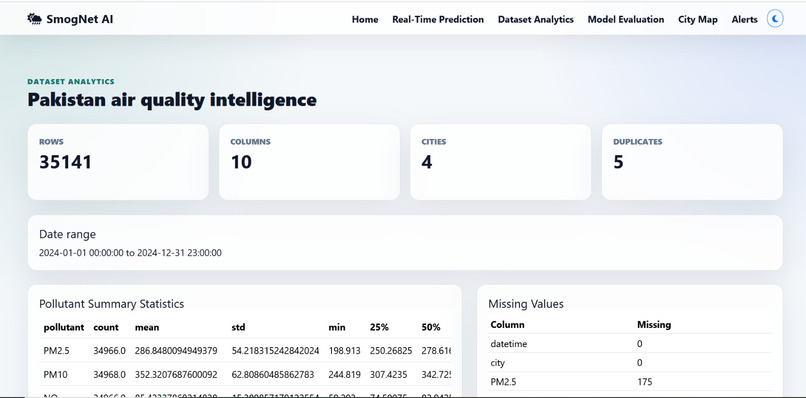806x398 pixels.
Task: Click the SmogNet AI cloud logo icon
Action: point(34,19)
